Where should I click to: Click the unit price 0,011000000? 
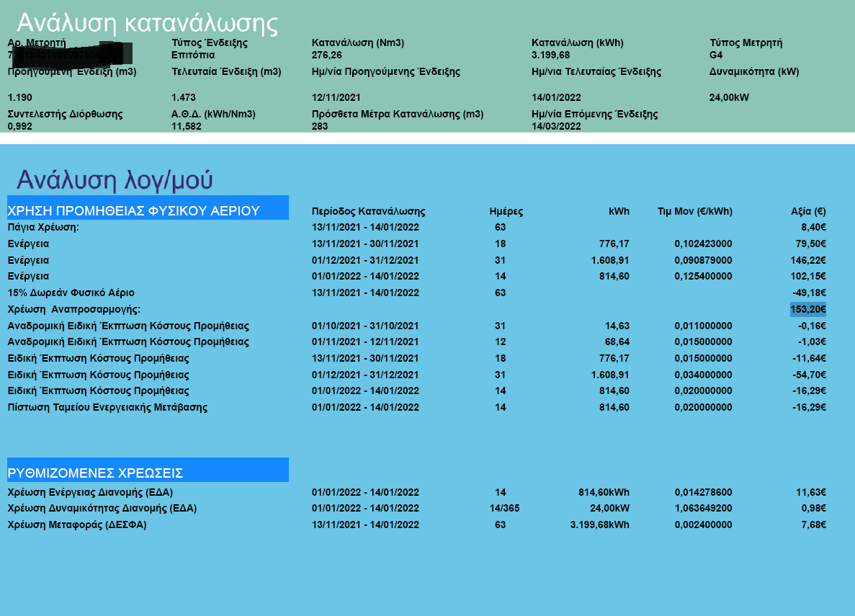(704, 326)
